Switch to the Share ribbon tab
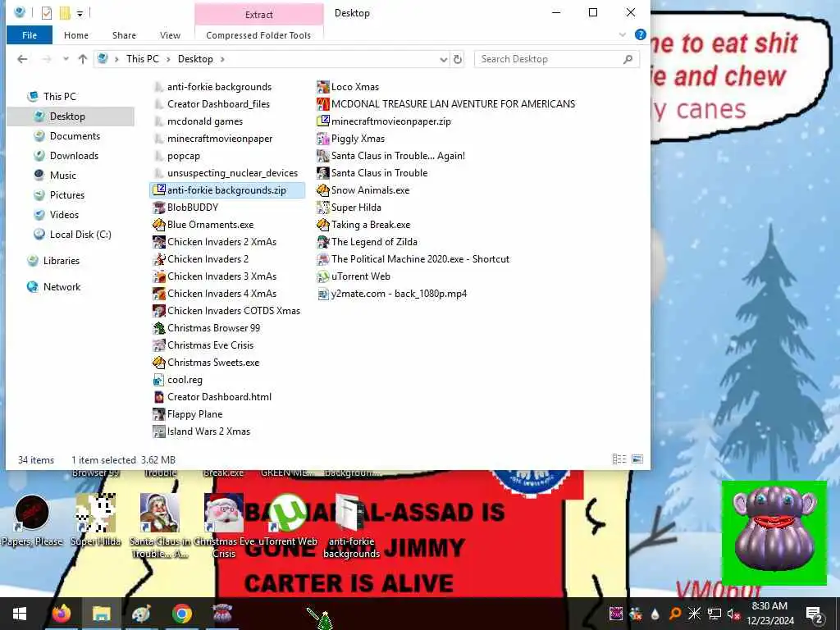 [x=125, y=35]
